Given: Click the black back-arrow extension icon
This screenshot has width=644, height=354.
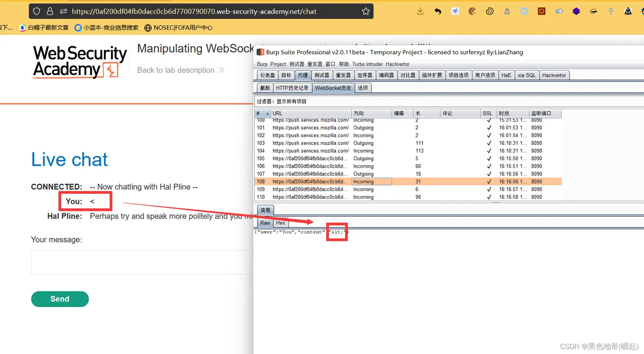Looking at the screenshot, I should point(437,12).
